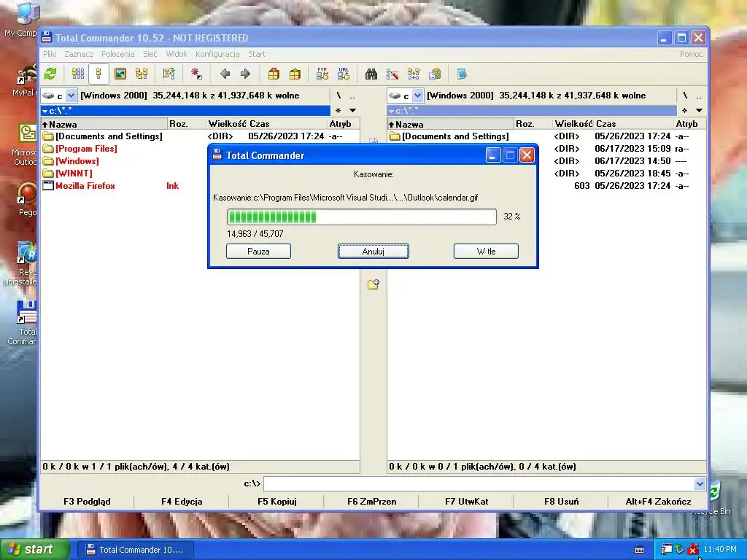Click the pack files gift box icon
This screenshot has height=560, width=747.
coord(274,74)
